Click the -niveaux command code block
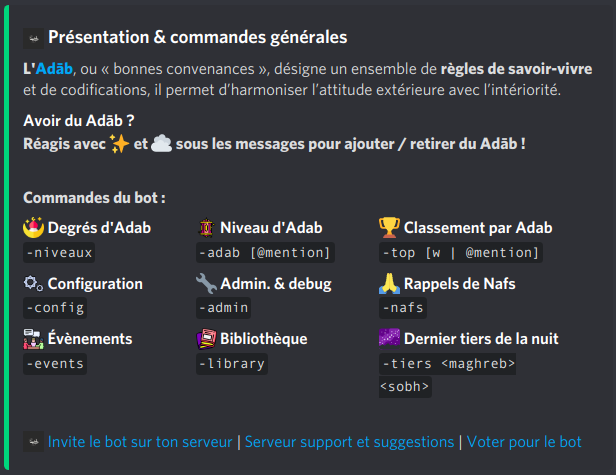Viewport: 616px width, 475px height. tap(59, 253)
